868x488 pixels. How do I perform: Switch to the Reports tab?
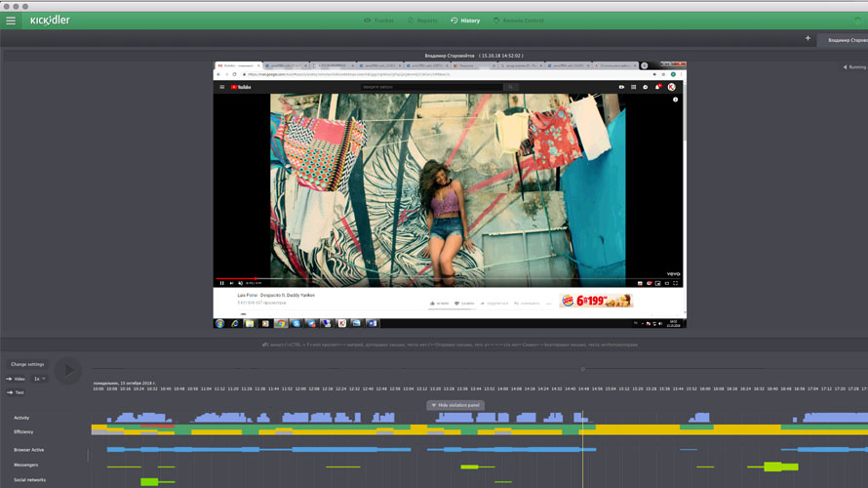tap(422, 20)
